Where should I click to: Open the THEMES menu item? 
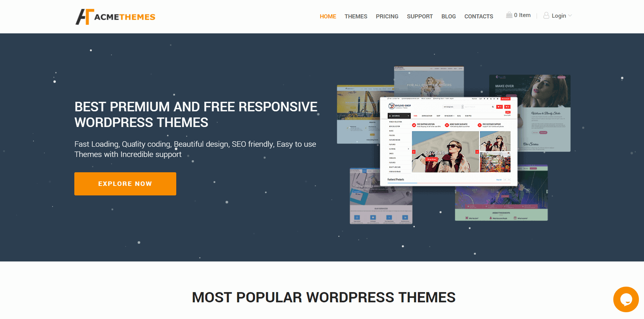coord(356,16)
